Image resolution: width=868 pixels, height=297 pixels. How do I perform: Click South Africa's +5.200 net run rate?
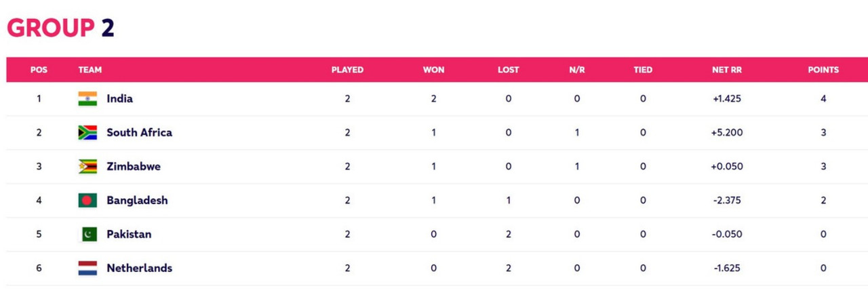coord(727,133)
